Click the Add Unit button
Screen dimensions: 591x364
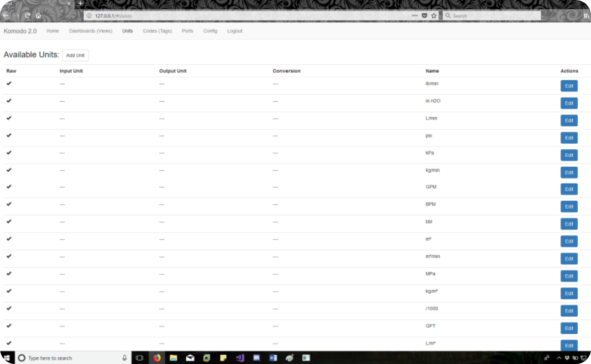tap(75, 55)
